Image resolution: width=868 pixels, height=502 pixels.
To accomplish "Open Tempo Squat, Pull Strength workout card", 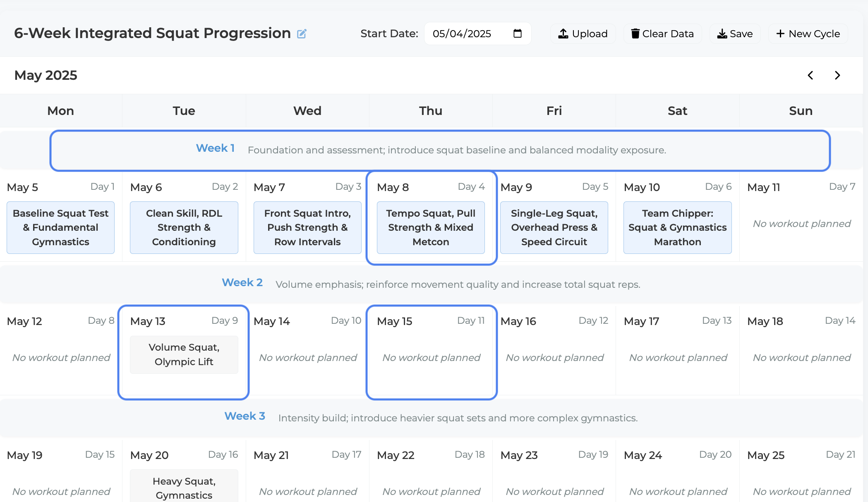I will click(x=431, y=227).
